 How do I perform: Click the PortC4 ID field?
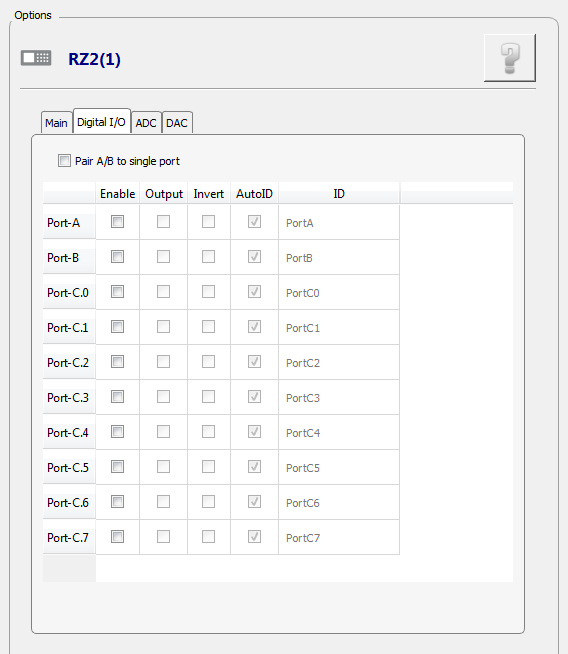(x=339, y=433)
